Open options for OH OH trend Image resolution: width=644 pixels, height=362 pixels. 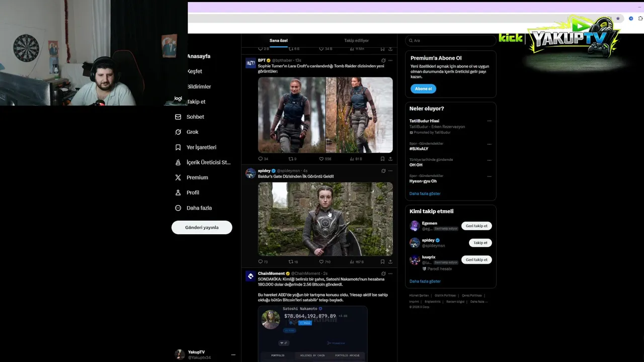coord(489,160)
